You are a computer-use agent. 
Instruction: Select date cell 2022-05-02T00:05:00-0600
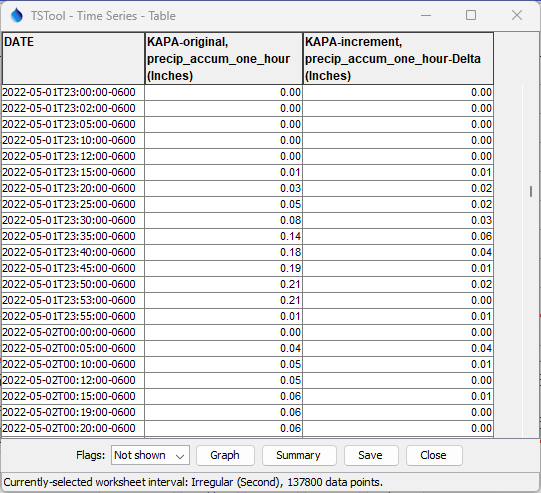click(73, 348)
